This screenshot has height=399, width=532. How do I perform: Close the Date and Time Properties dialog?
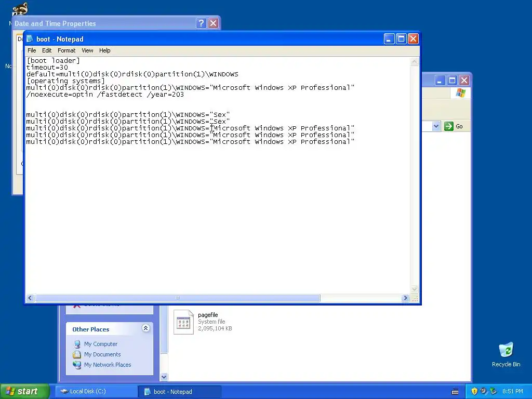(x=214, y=23)
